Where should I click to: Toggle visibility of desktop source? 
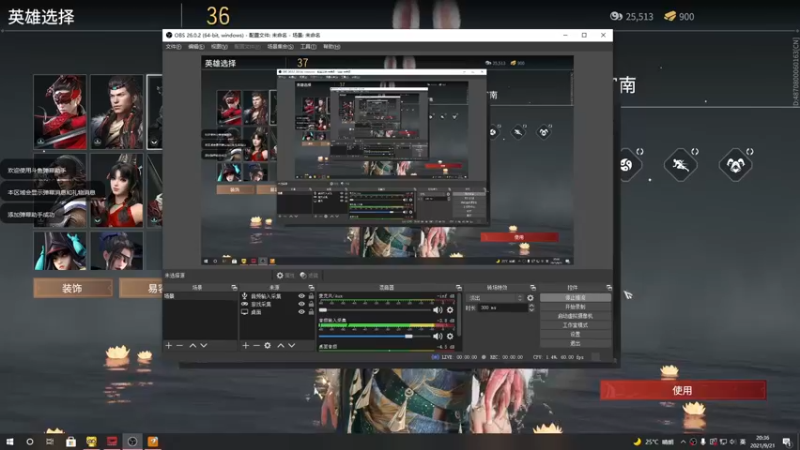[302, 312]
